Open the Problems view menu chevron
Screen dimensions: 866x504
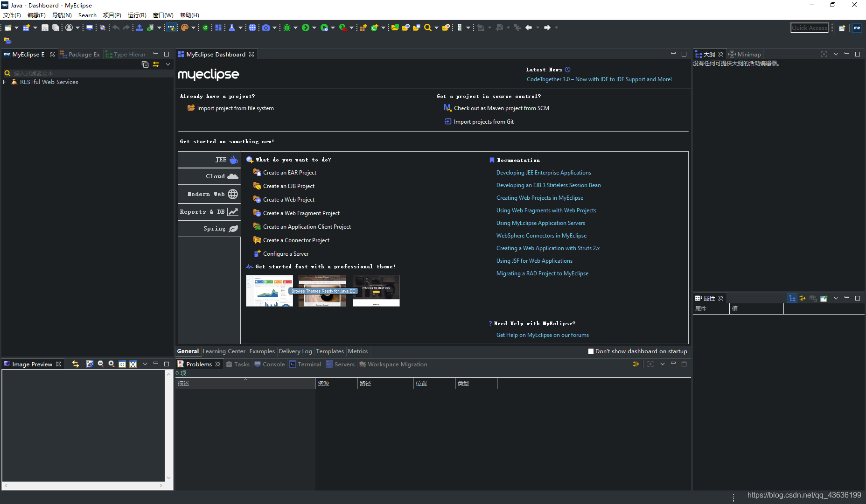coord(662,364)
